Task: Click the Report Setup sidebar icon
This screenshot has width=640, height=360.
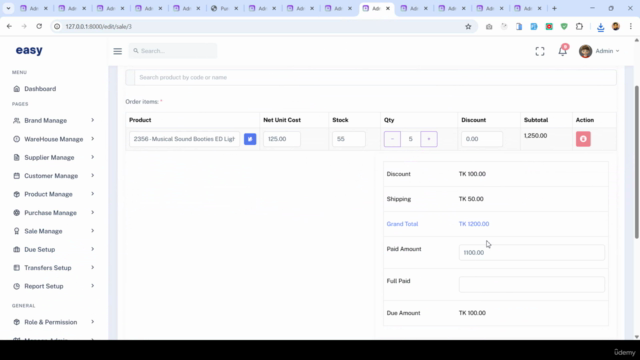Action: (16, 286)
